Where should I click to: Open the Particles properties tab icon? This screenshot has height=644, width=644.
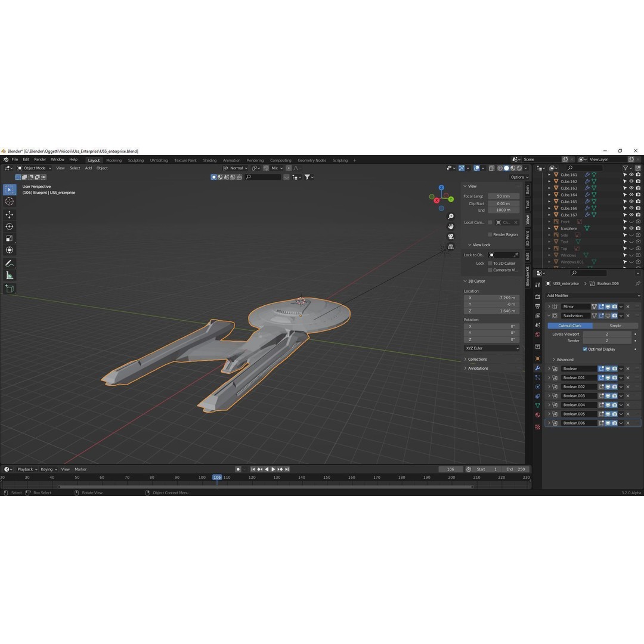[x=538, y=377]
